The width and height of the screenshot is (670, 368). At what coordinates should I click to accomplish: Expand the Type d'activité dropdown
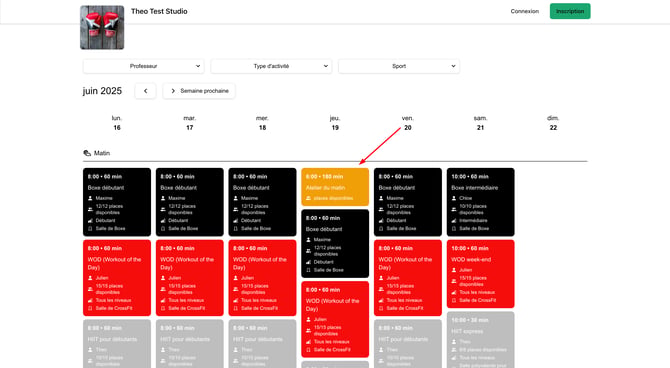coord(271,66)
